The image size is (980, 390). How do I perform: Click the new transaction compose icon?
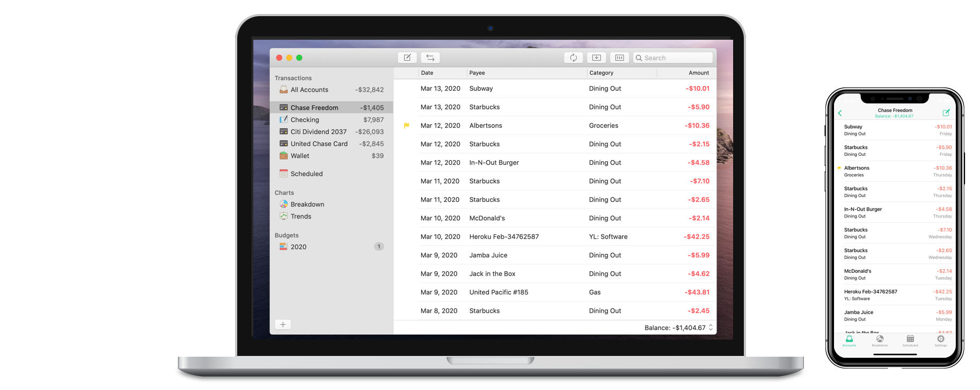pos(407,57)
